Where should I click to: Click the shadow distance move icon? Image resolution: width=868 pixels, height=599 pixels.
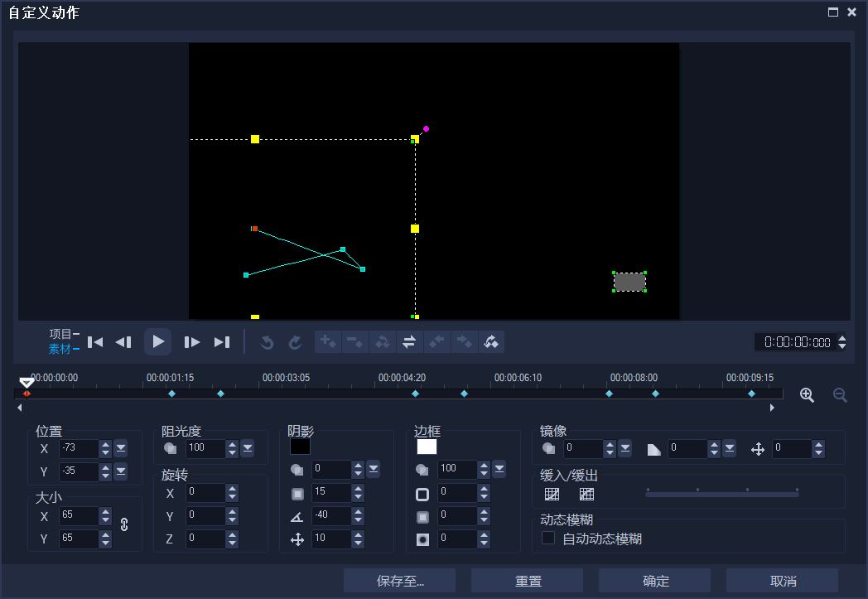[x=297, y=539]
